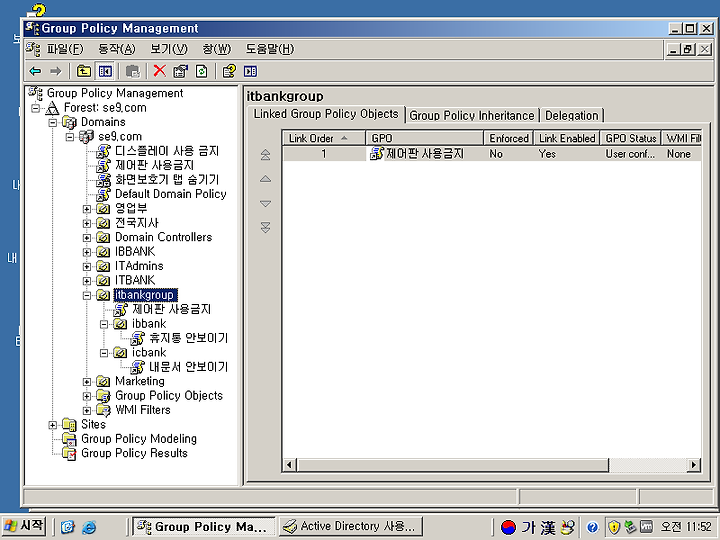
Task: Click the WMI Filters folder icon
Action: click(103, 410)
